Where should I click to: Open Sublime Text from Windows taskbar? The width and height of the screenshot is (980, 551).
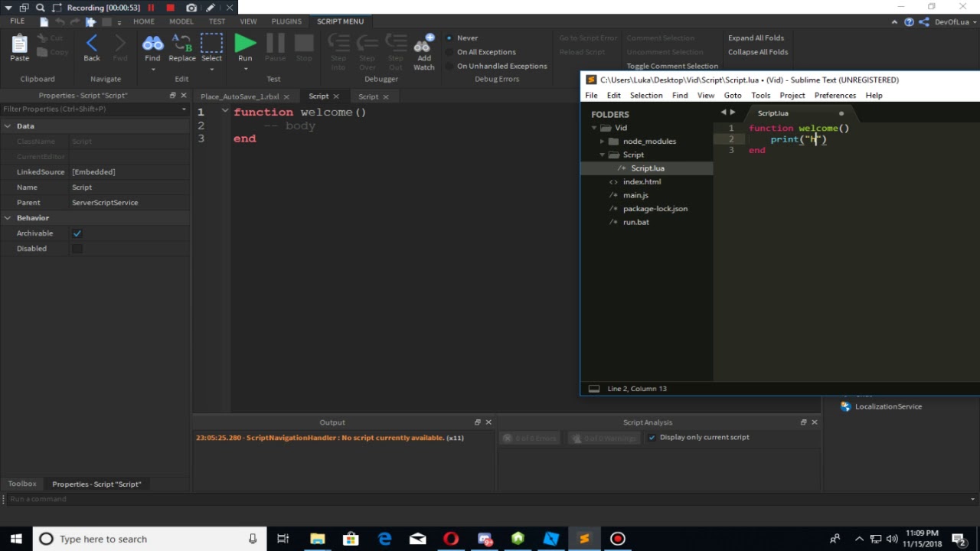tap(584, 539)
